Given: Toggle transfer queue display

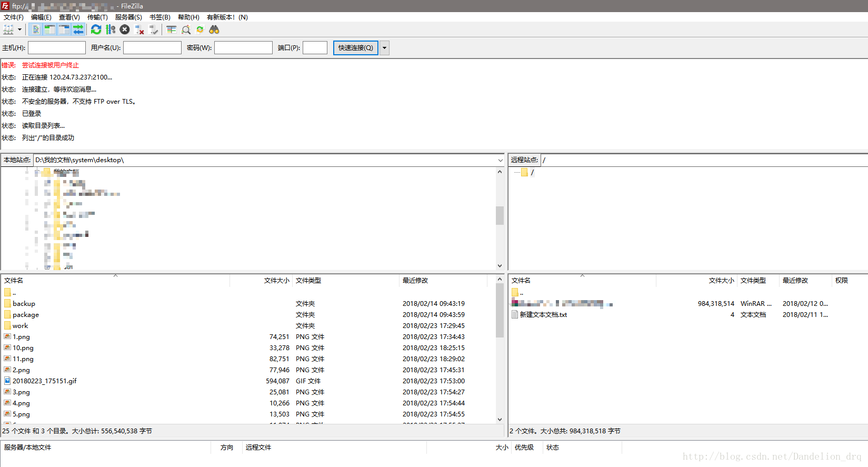Looking at the screenshot, I should (x=78, y=29).
